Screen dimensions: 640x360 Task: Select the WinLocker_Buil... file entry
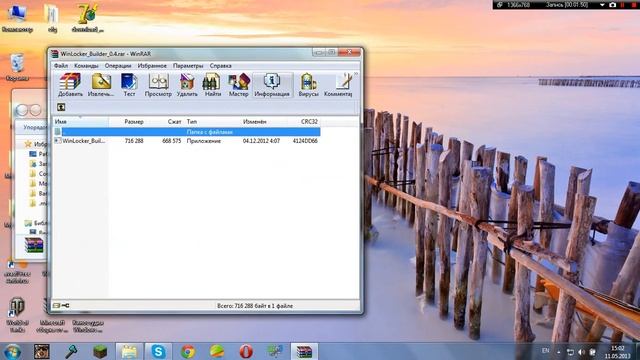tap(80, 141)
